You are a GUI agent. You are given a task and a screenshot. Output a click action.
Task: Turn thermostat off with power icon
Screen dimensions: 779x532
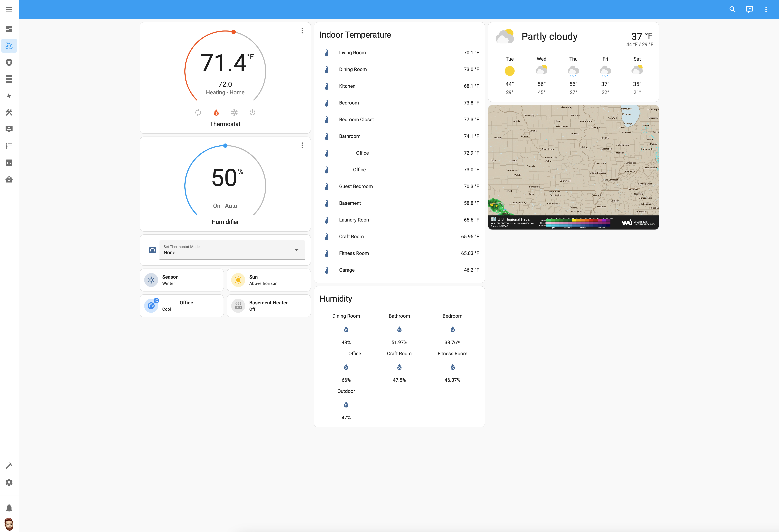[x=252, y=113]
